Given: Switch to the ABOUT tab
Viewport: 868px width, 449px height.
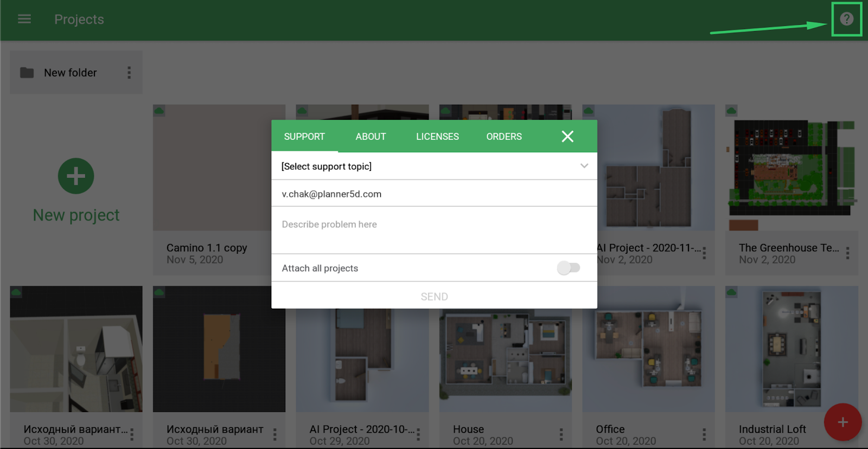Looking at the screenshot, I should click(x=371, y=137).
